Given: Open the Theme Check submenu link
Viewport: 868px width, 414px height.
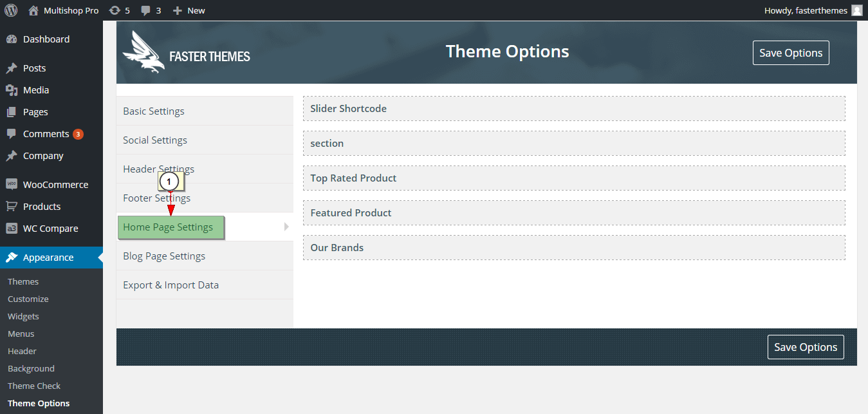Looking at the screenshot, I should [x=34, y=386].
